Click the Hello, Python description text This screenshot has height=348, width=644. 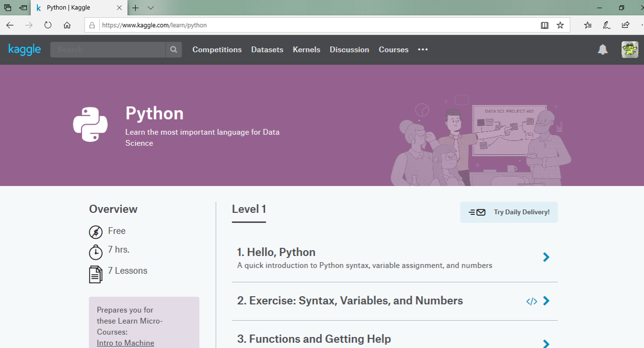(365, 265)
